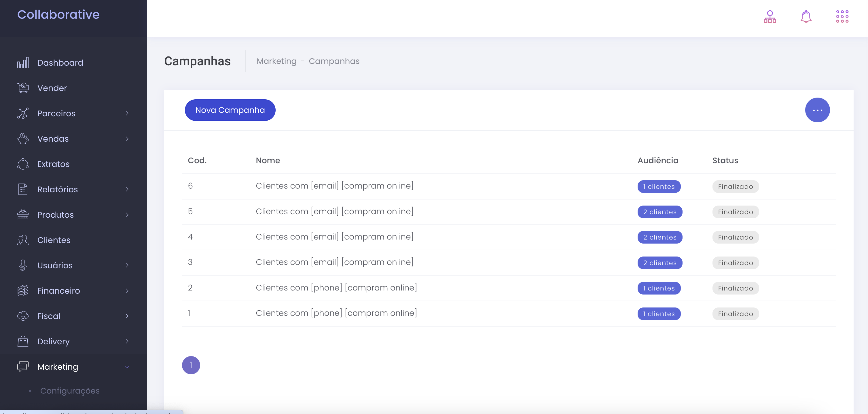The width and height of the screenshot is (868, 414).
Task: Open campaign 2 name Clientes com [phone]
Action: [x=336, y=287]
